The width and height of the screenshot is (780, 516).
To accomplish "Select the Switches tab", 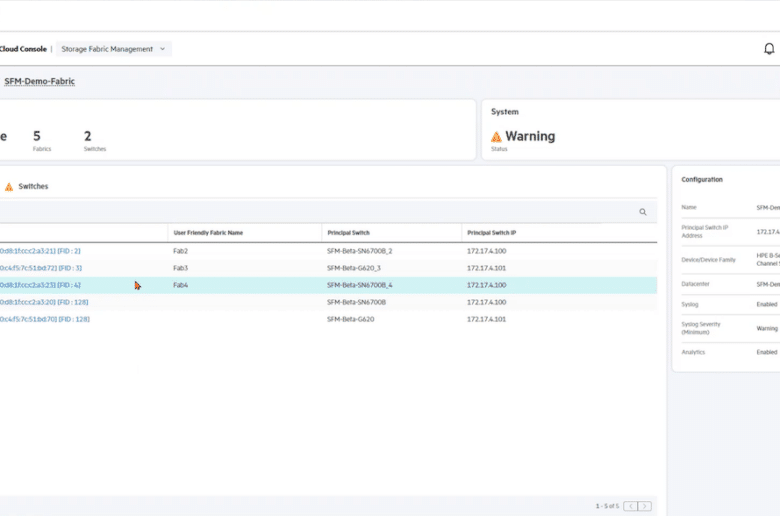I will 33,186.
